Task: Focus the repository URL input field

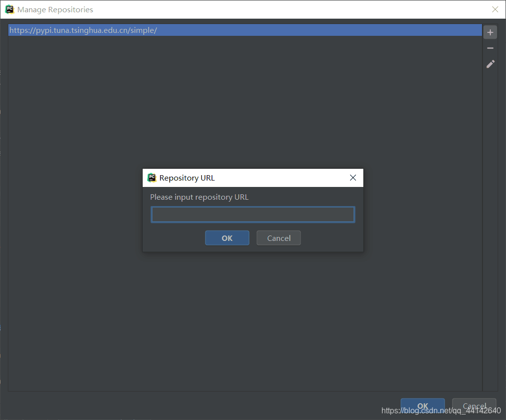Action: click(x=253, y=214)
